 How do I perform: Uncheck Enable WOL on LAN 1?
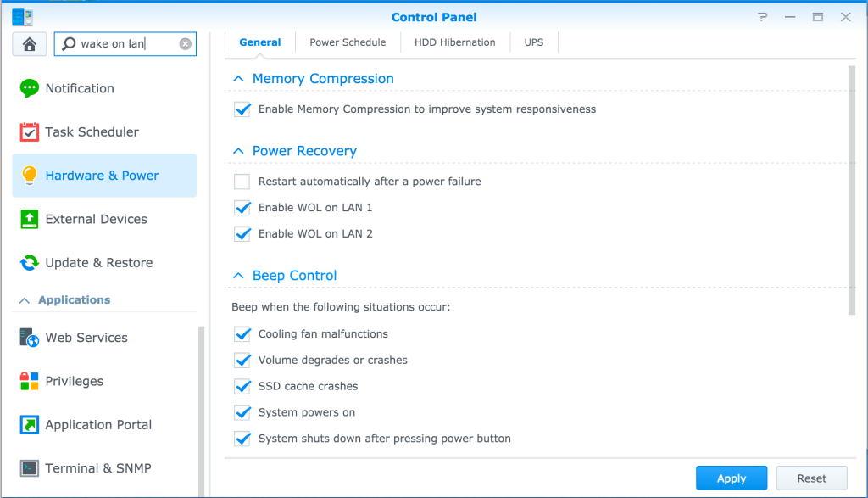click(242, 208)
